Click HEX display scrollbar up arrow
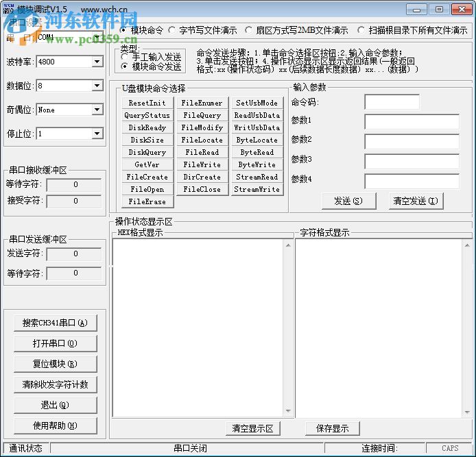This screenshot has width=476, height=457. 288,245
